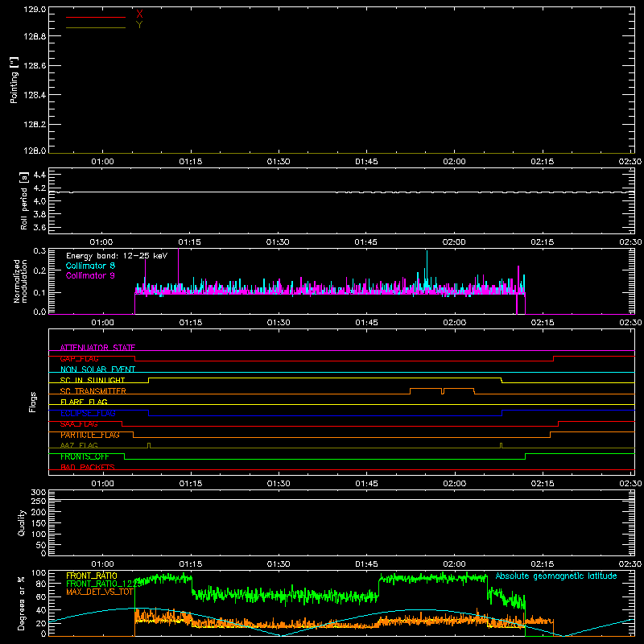Image resolution: width=644 pixels, height=644 pixels.
Task: Select the cyan "Collimator 8" legend text
Action: 90,266
